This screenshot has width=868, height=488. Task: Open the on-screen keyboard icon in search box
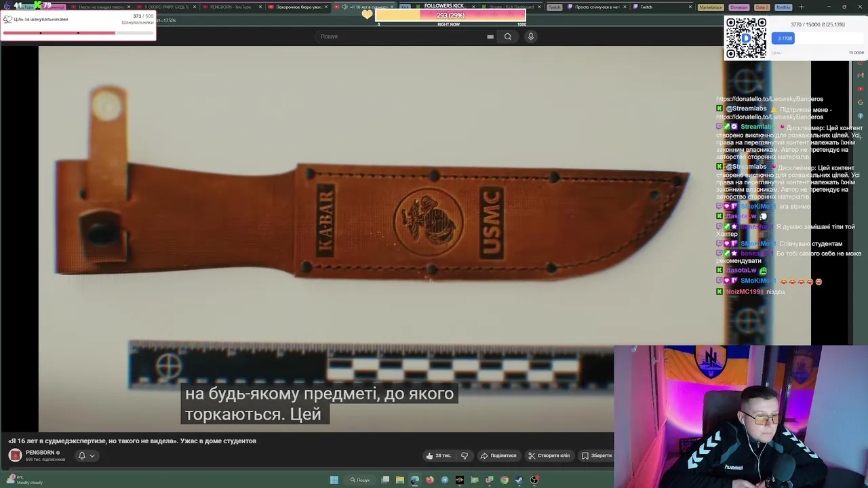pos(490,37)
